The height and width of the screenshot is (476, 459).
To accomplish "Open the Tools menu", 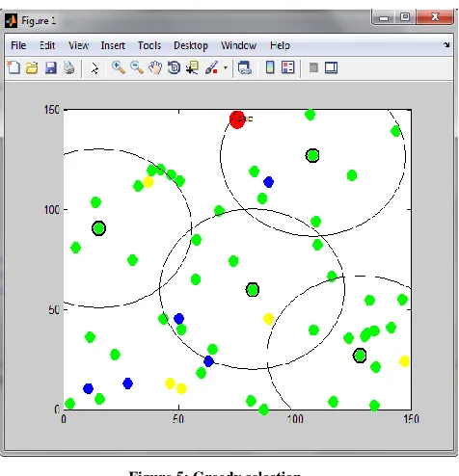I will 149,45.
